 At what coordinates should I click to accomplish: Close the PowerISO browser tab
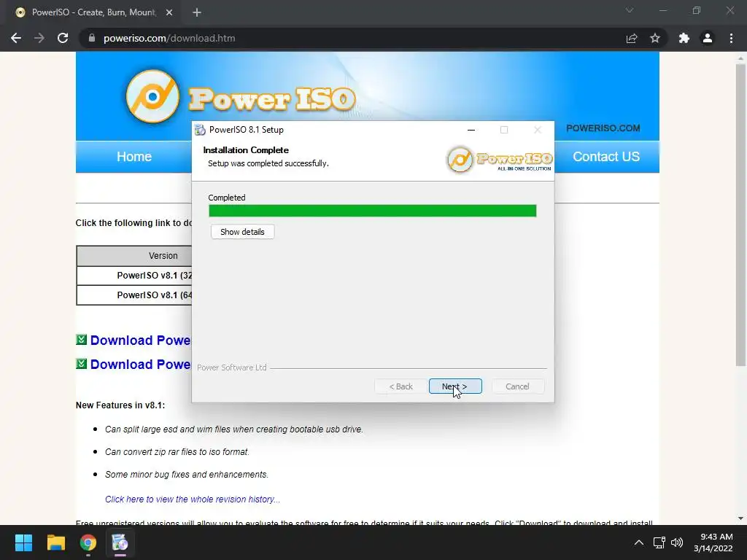(x=169, y=12)
